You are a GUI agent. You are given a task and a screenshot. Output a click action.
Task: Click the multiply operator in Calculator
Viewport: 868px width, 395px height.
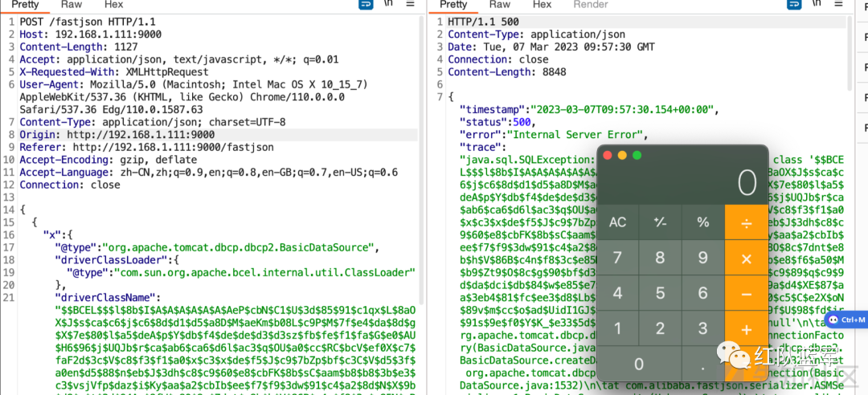[x=746, y=259]
